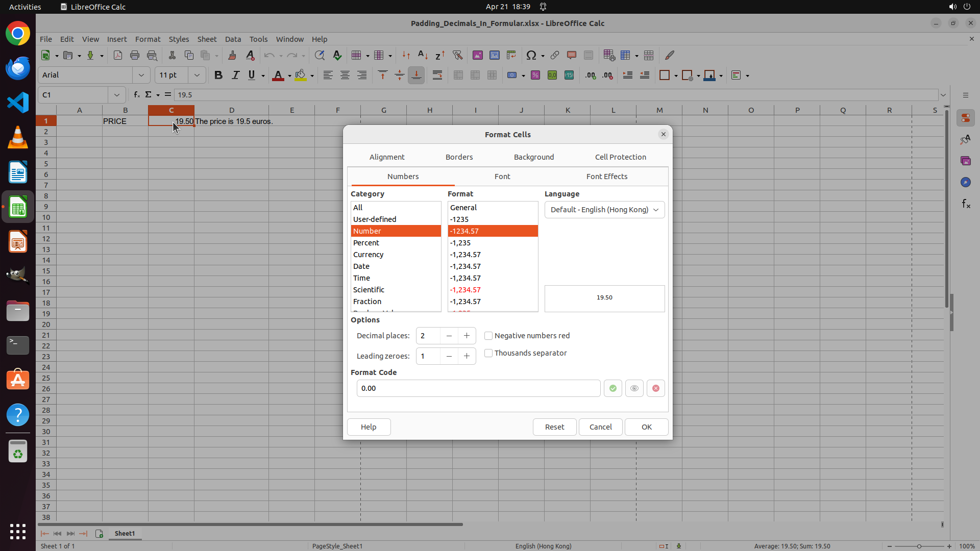Screen dimensions: 980x551
Task: Click the red remove format code icon
Action: tap(655, 388)
